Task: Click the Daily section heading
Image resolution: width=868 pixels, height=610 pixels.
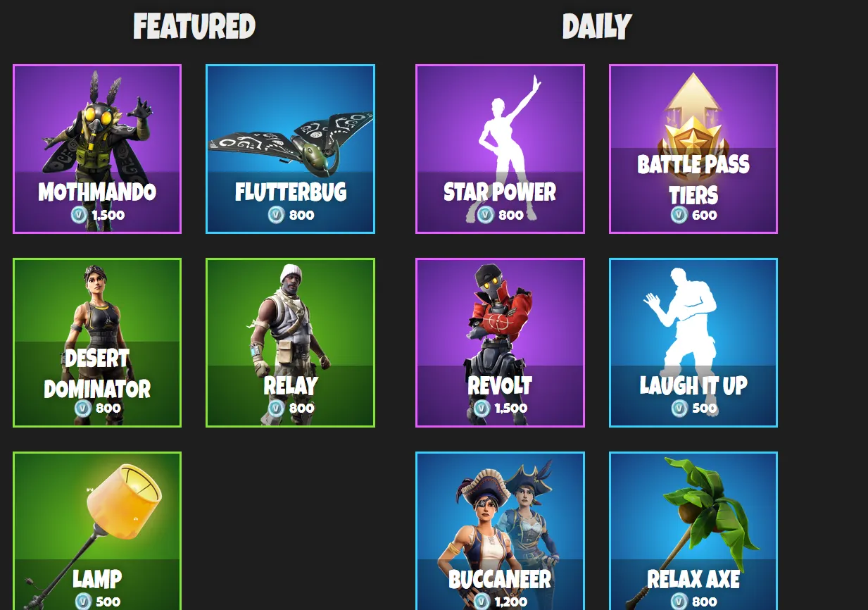Action: pos(596,27)
